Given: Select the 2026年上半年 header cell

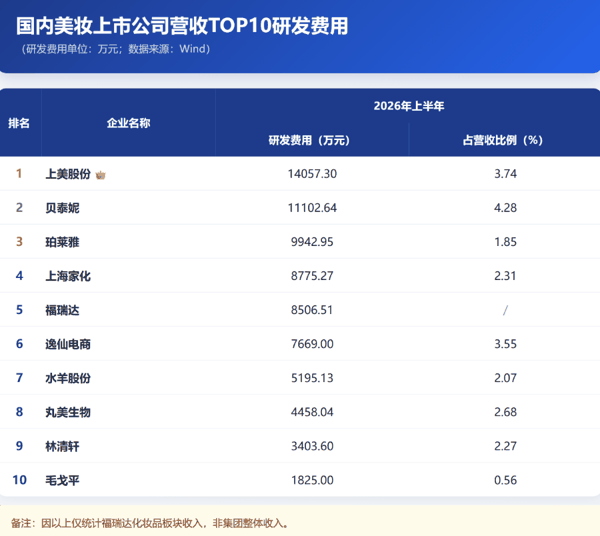Looking at the screenshot, I should click(409, 106).
